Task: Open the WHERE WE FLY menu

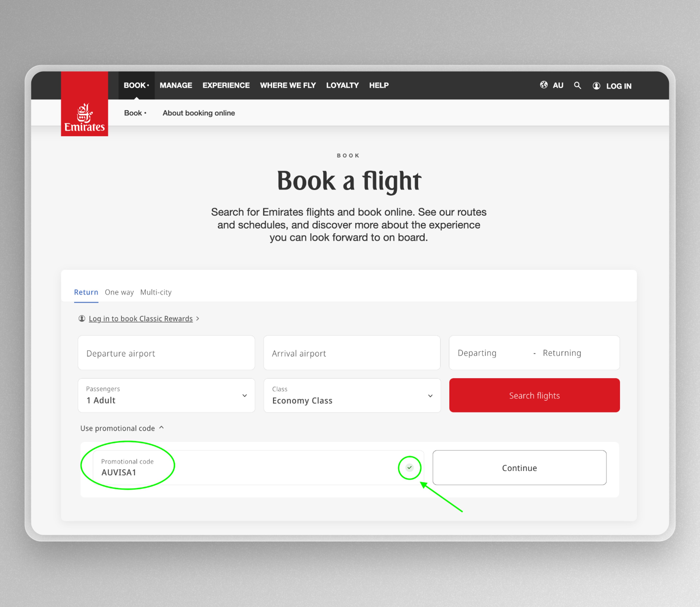Action: tap(288, 85)
